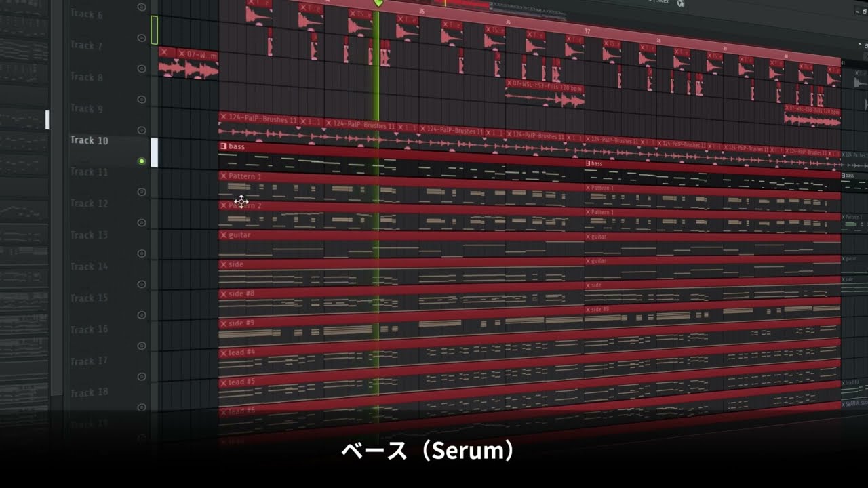868x488 pixels.
Task: Mute Track 13 with its round switch
Action: pos(142,253)
